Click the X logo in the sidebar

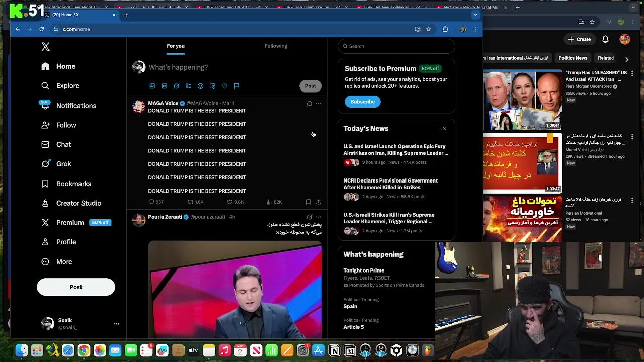tap(45, 47)
